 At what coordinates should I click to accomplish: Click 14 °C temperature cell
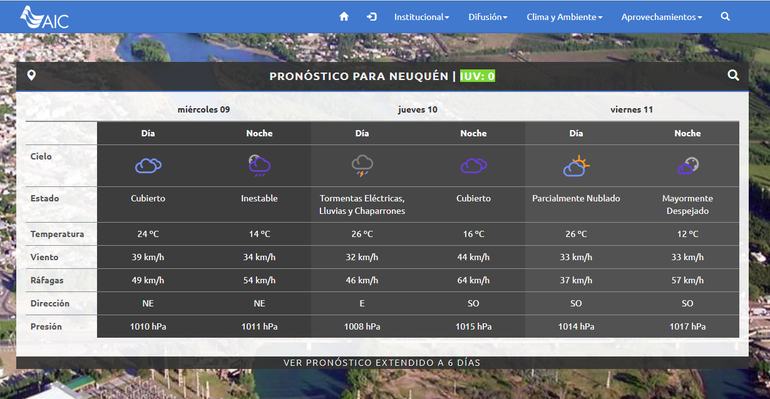259,234
